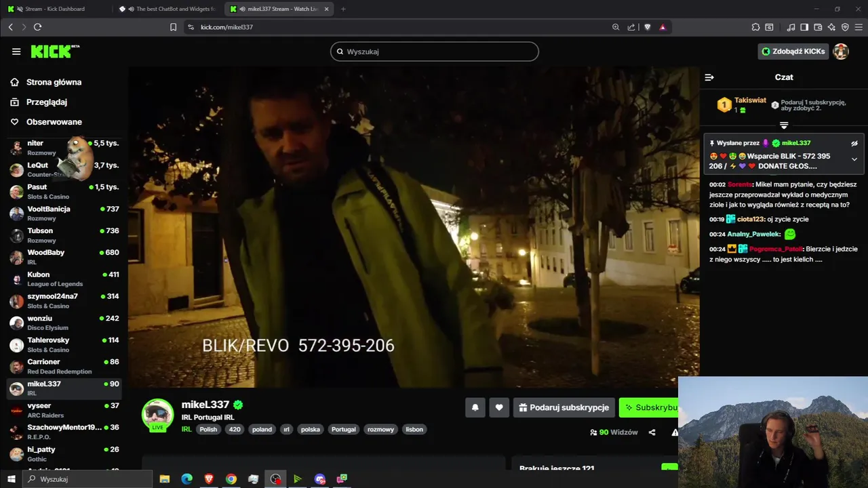This screenshot has height=488, width=868.
Task: Open Tahlerovsky channel in sidebar
Action: point(64,344)
